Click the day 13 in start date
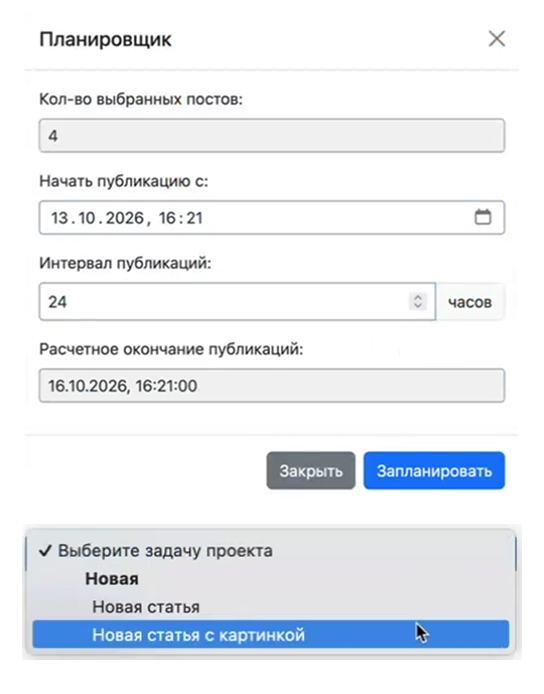 (60, 218)
